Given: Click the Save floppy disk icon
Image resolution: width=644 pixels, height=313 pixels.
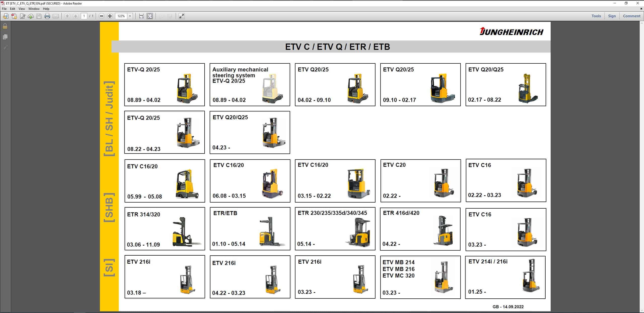Looking at the screenshot, I should pos(39,16).
